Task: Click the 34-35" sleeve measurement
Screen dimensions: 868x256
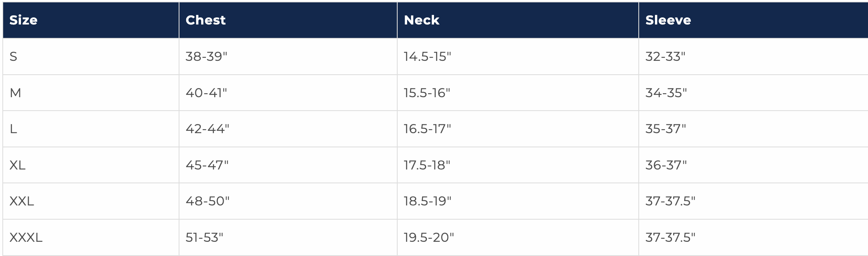Action: coord(666,93)
